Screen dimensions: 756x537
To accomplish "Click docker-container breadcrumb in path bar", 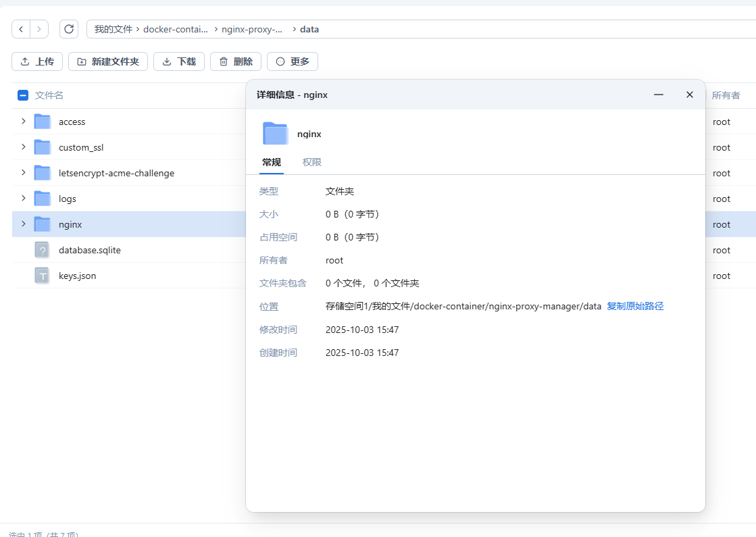I will point(176,29).
